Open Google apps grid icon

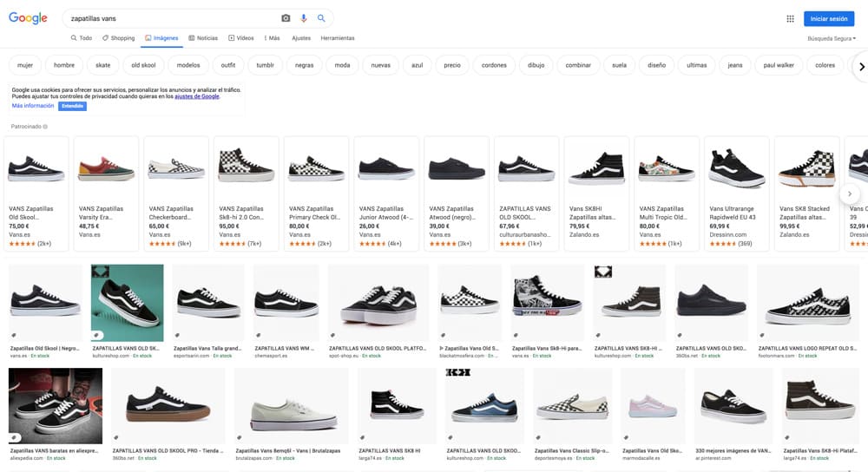790,19
